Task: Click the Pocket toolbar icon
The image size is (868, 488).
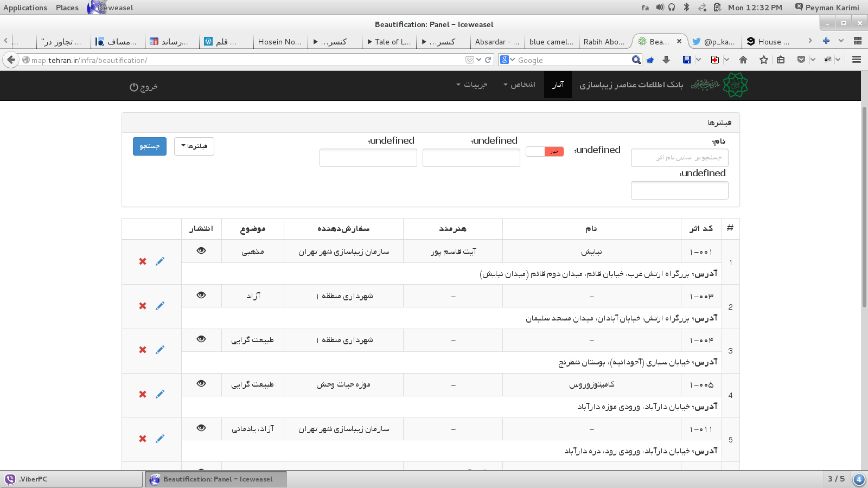Action: [801, 60]
